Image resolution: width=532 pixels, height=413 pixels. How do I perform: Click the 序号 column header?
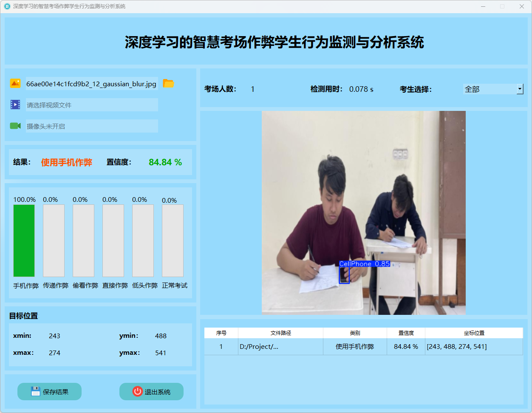221,333
